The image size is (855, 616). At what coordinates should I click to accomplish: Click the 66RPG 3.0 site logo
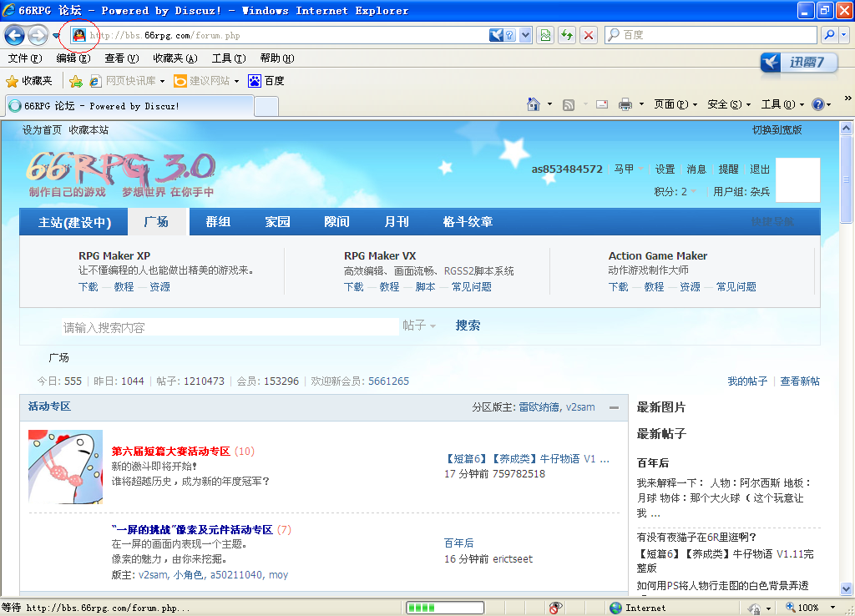tap(121, 174)
